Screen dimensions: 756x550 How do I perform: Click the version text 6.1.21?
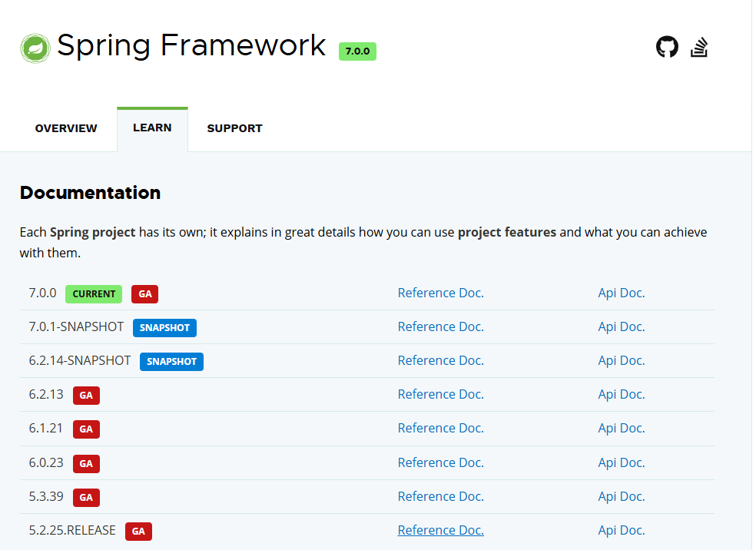[x=46, y=428]
